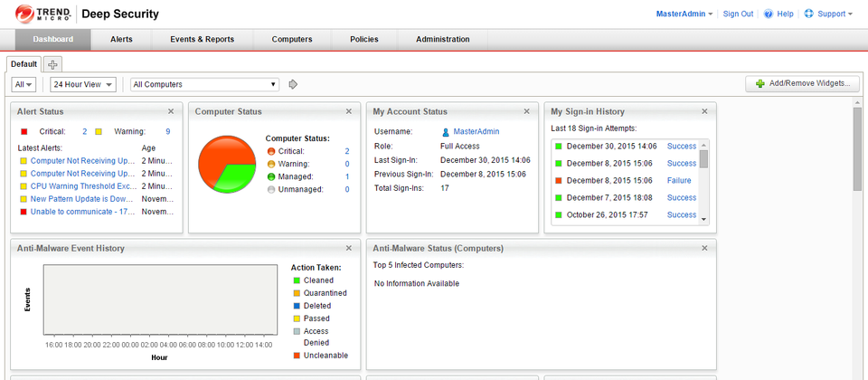This screenshot has height=380, width=868.
Task: Click the red failure indicator for December 8 sign-in
Action: (559, 181)
